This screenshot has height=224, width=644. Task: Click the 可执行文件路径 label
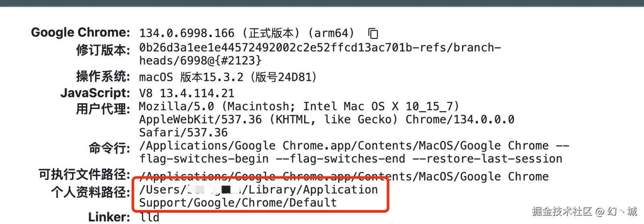(x=84, y=175)
